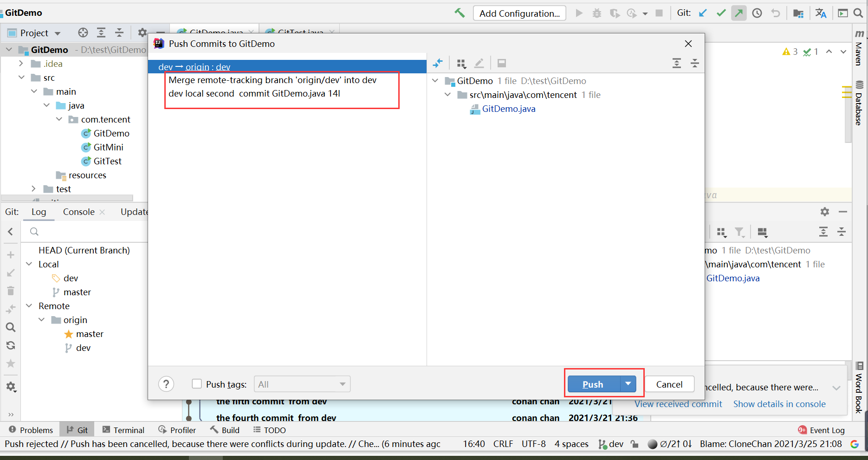Click the Cancel button
The width and height of the screenshot is (868, 460).
(669, 384)
